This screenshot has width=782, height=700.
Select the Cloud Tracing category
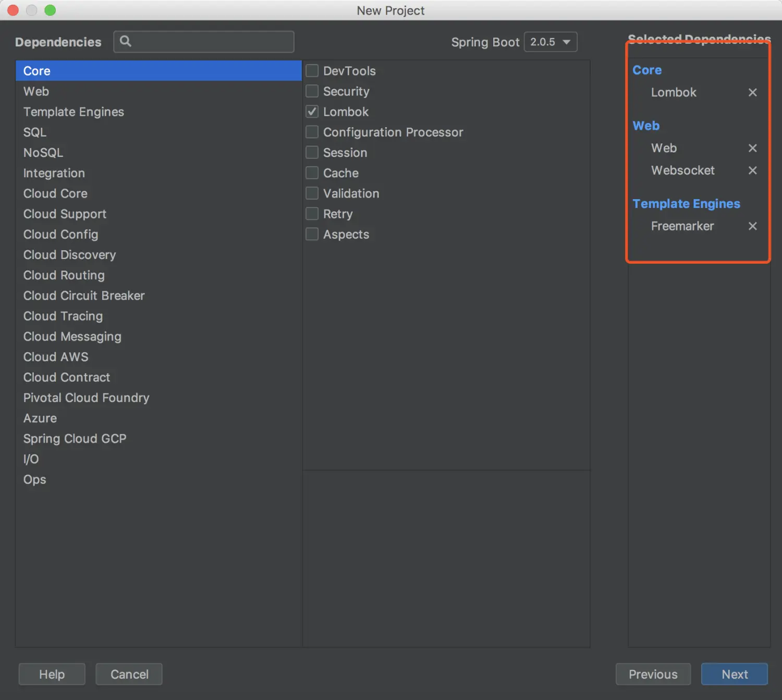pyautogui.click(x=158, y=316)
